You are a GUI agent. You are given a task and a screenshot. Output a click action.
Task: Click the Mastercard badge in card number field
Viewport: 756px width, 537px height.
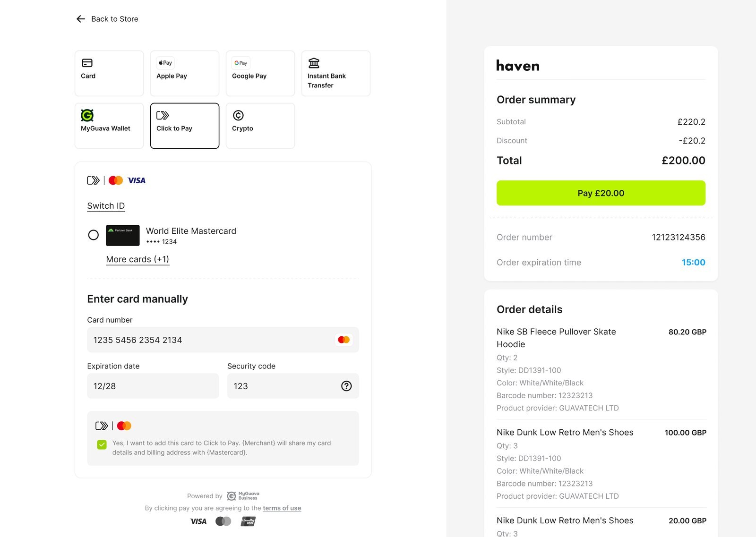coord(344,340)
